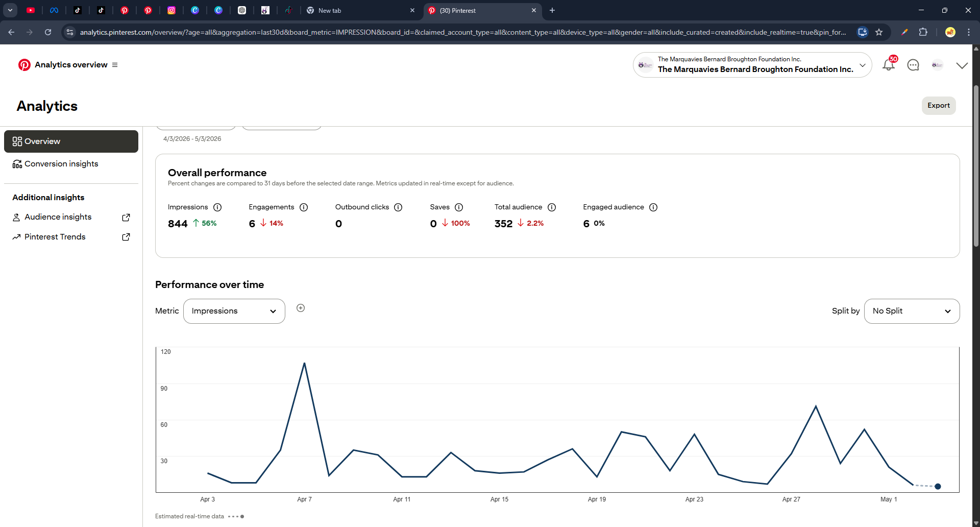Open the Chrome profile avatar
Viewport: 980px width, 527px height.
coord(950,32)
